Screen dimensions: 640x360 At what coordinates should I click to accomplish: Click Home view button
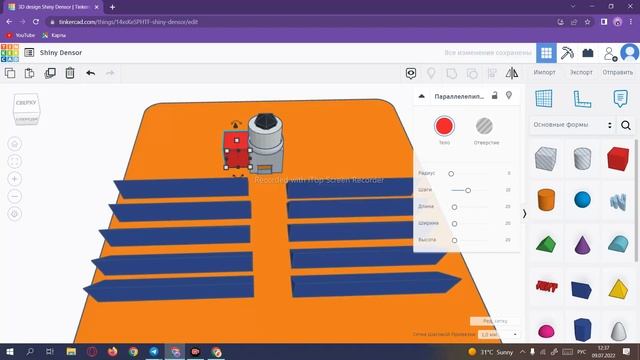point(15,144)
